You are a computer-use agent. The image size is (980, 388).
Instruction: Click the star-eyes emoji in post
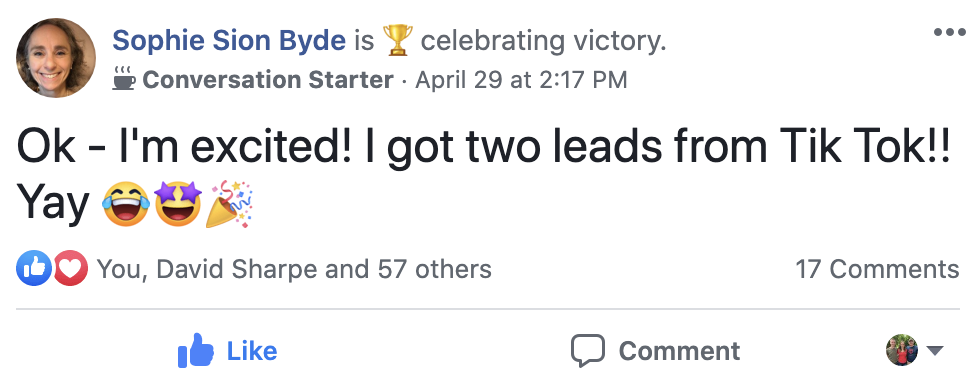coord(179,204)
